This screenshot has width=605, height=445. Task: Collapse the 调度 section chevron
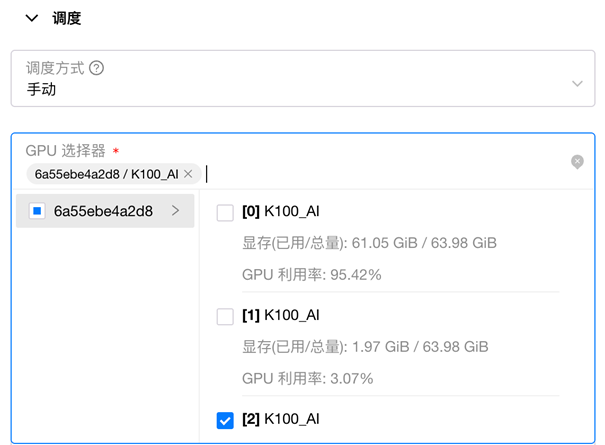tap(32, 18)
